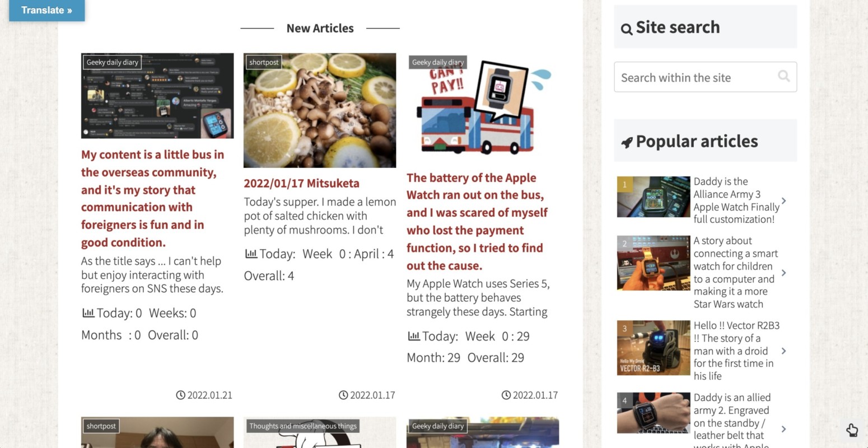This screenshot has height=448, width=868.
Task: Click bar chart icon under Apple Watch battery article
Action: click(413, 336)
